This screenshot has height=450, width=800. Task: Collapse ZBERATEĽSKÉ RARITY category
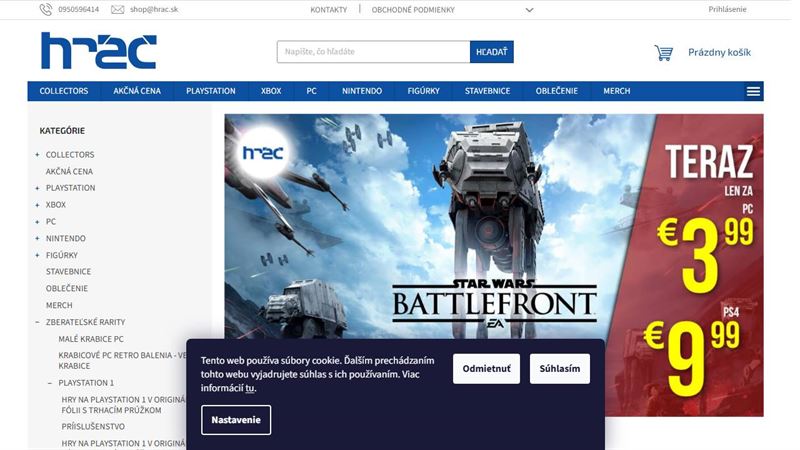pos(37,322)
